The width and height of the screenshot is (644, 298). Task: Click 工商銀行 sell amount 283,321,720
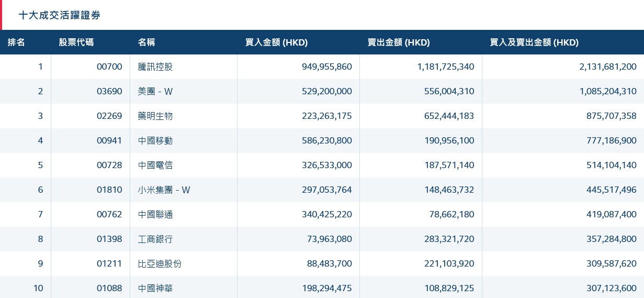tap(449, 239)
